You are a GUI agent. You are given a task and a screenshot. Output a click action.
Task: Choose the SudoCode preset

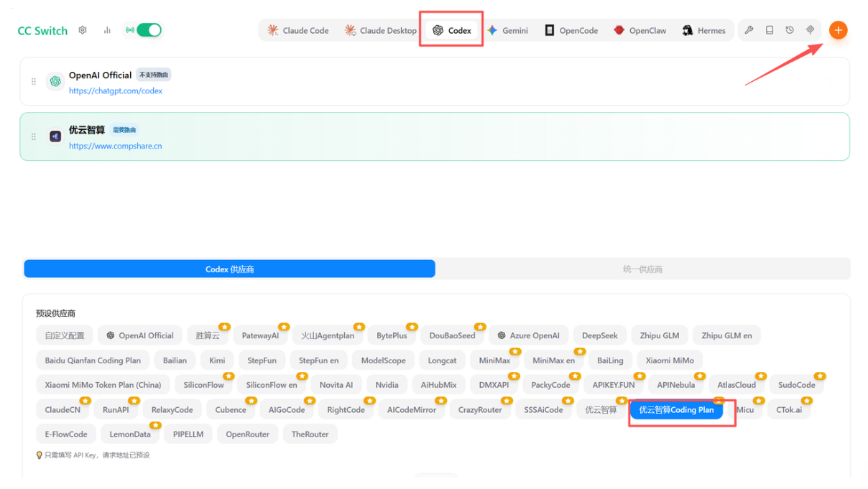point(796,385)
